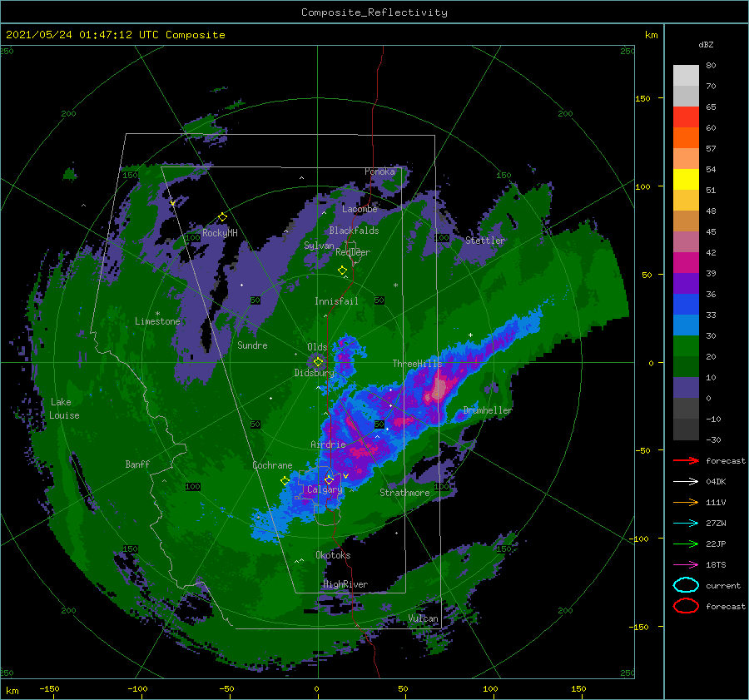The image size is (749, 700).
Task: Click the Lacombe label
Action: (360, 209)
